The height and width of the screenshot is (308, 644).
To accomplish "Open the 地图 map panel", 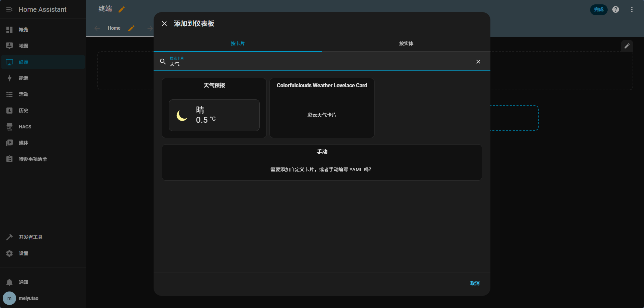I will 24,46.
